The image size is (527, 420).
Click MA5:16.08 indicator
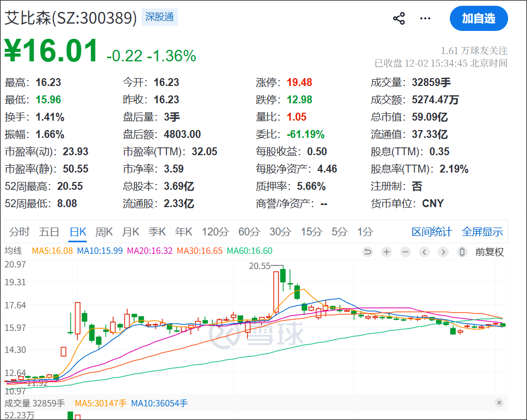(x=52, y=251)
